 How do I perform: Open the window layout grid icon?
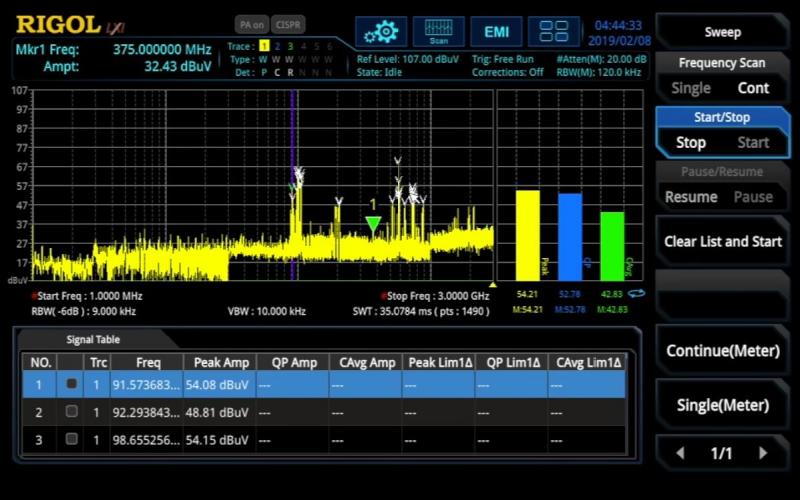pyautogui.click(x=554, y=32)
